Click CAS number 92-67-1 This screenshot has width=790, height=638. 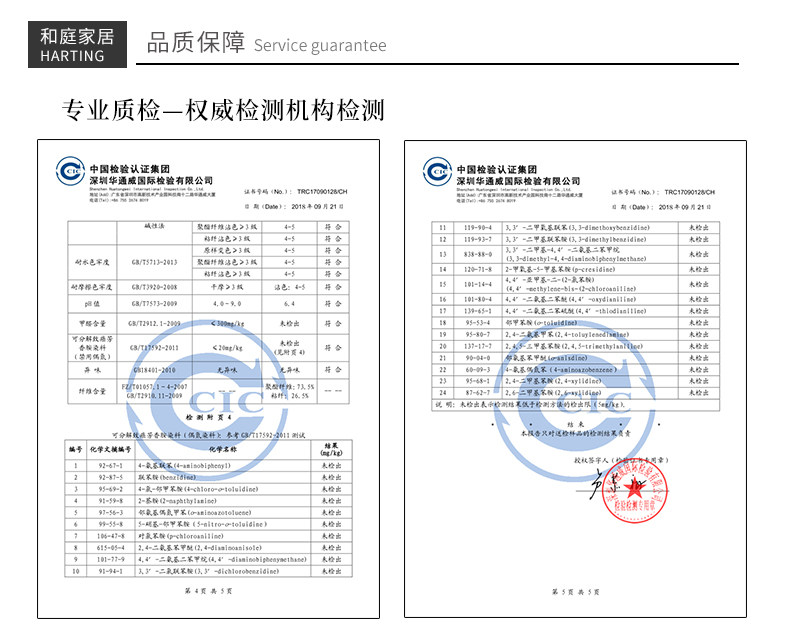click(x=110, y=466)
